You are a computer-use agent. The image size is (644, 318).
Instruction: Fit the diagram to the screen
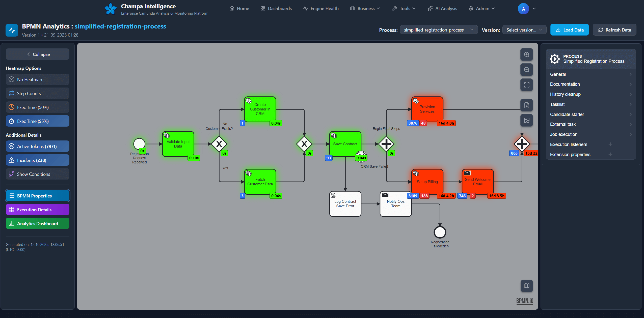pyautogui.click(x=526, y=85)
